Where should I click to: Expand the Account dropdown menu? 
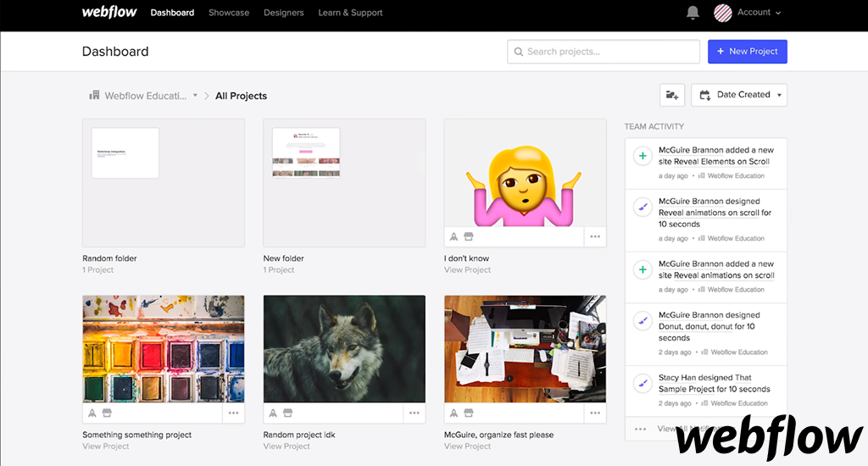759,13
